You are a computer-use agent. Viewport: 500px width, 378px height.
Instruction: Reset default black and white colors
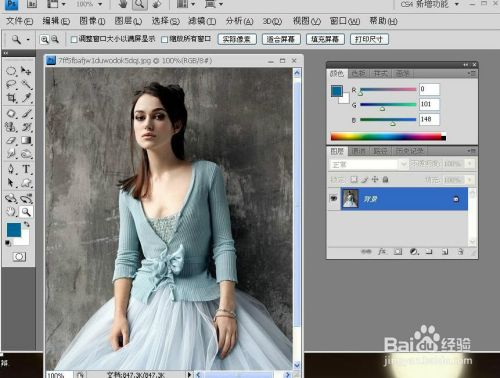point(8,243)
